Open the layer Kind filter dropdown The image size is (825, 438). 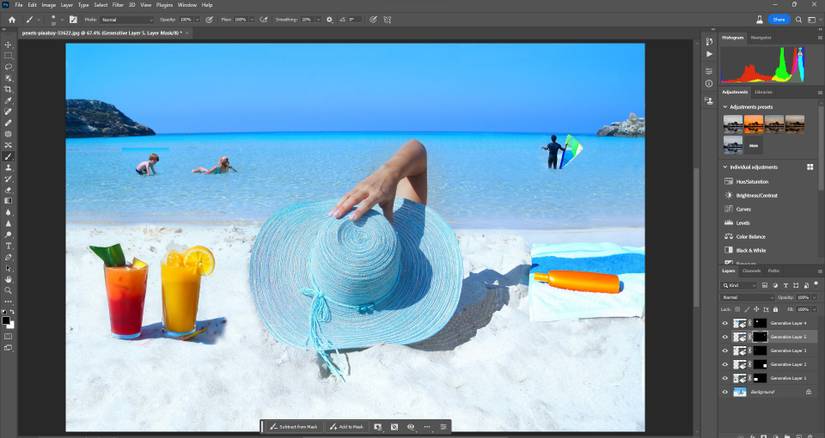[739, 285]
